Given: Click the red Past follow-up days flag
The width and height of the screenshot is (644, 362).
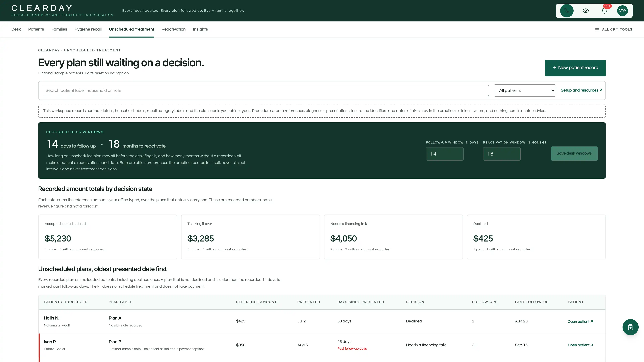Looking at the screenshot, I should (x=352, y=349).
